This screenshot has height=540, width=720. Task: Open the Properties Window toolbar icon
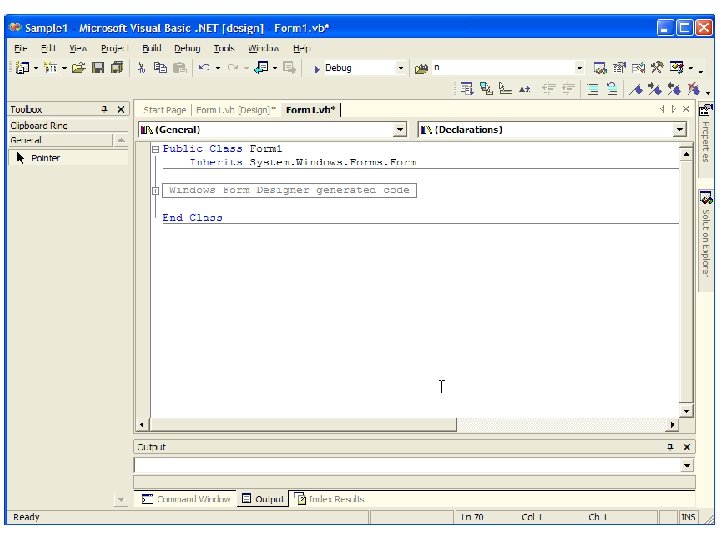(619, 68)
